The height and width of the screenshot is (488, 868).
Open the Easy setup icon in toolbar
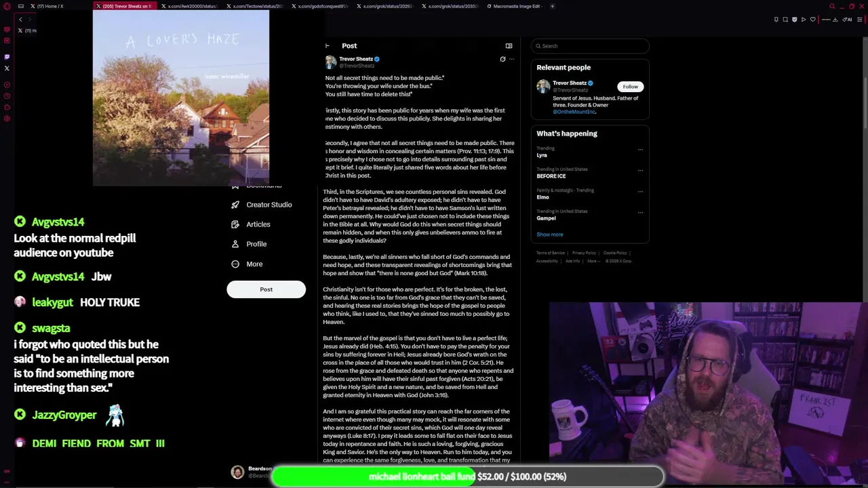(x=860, y=19)
